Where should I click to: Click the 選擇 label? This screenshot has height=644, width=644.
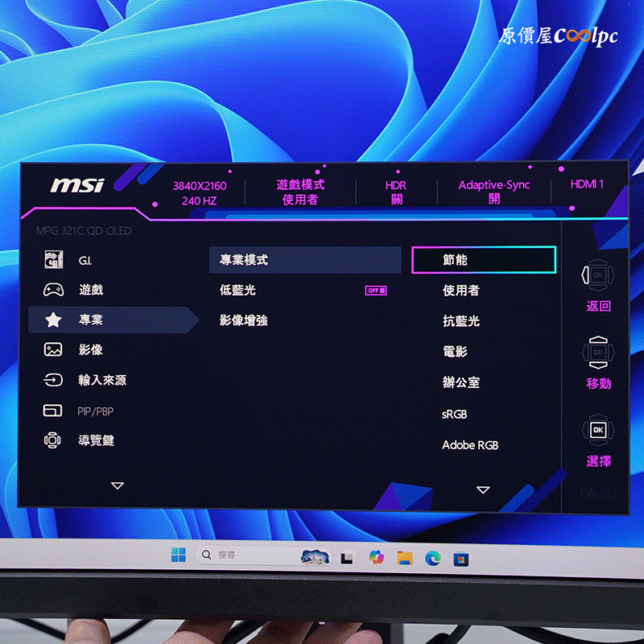(598, 461)
